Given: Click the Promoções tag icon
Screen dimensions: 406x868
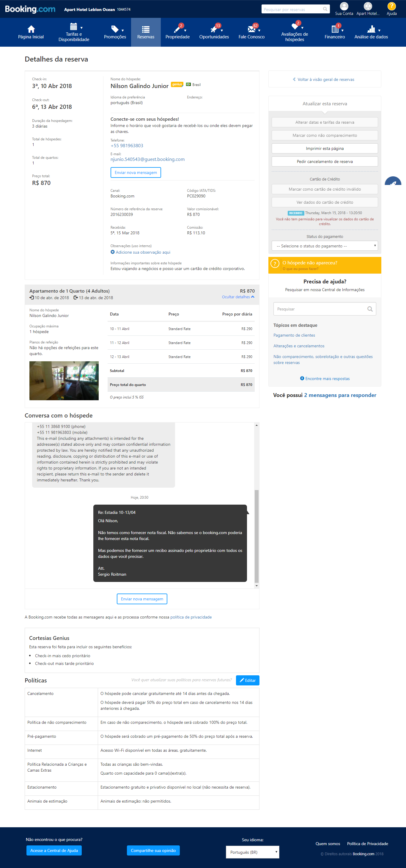Looking at the screenshot, I should (x=115, y=29).
